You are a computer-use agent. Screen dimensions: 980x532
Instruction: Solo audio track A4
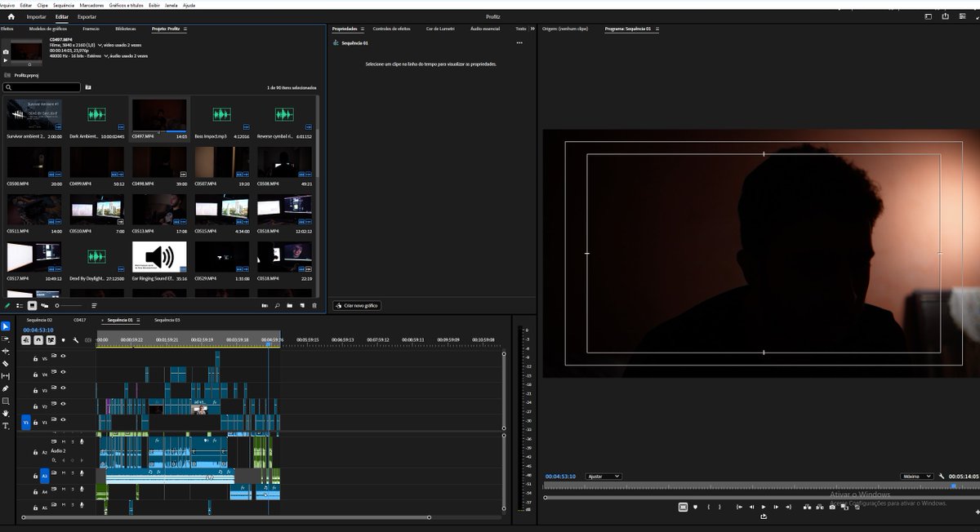[72, 489]
